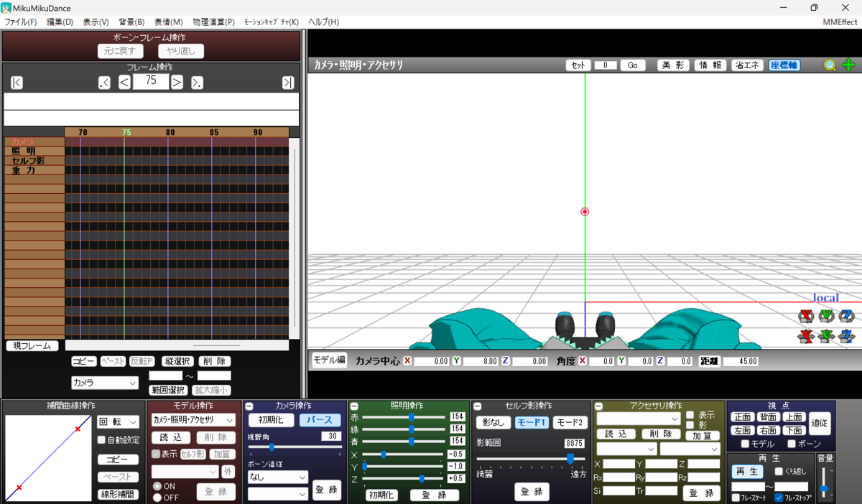Step forward one frame (> button)
This screenshot has height=504, width=862.
tap(177, 83)
